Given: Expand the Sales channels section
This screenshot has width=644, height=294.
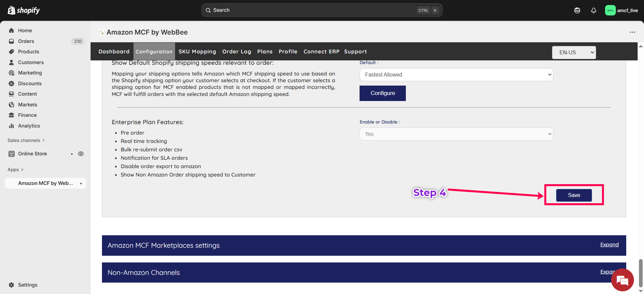Looking at the screenshot, I should click(26, 140).
